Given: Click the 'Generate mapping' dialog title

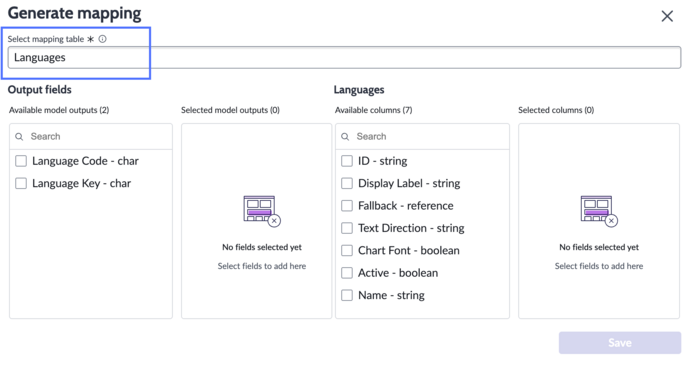Looking at the screenshot, I should click(x=75, y=14).
